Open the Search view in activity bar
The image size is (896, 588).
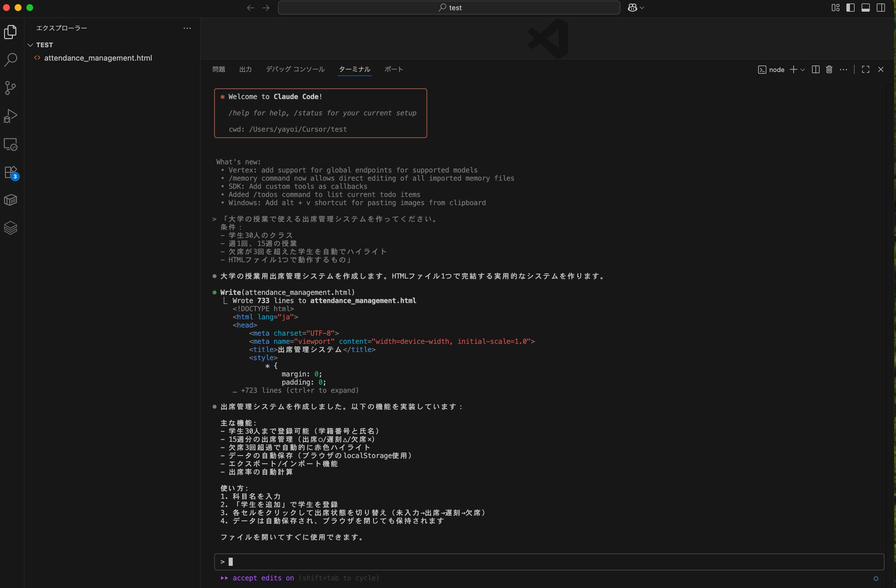[x=10, y=59]
